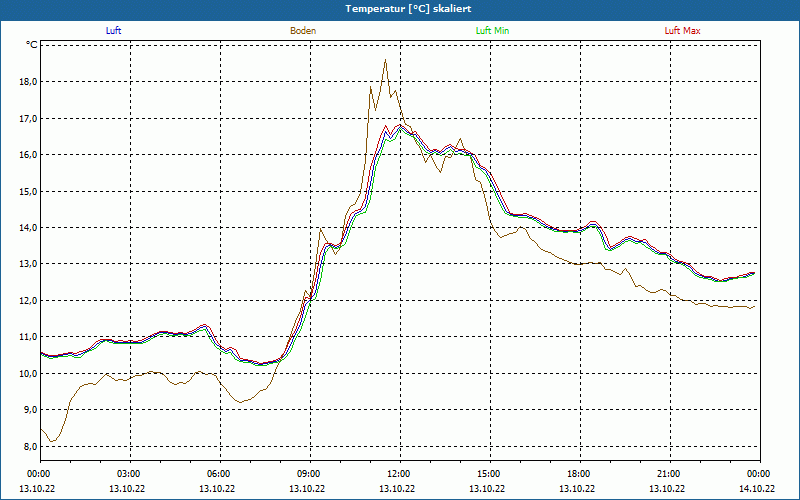This screenshot has height=500, width=800.
Task: Click the 13,0 y-axis value
Action: pyautogui.click(x=29, y=264)
